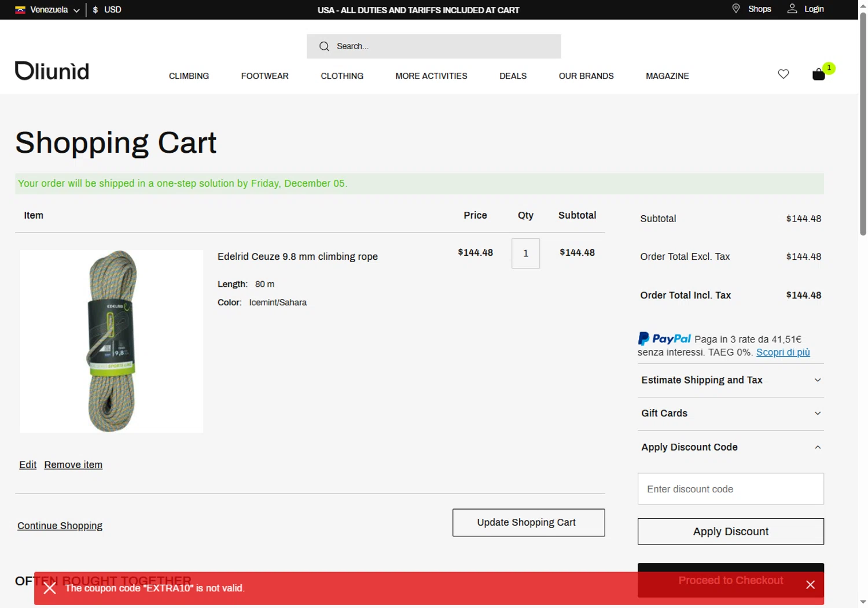Click the 80 m length value
The width and height of the screenshot is (868, 608).
click(x=264, y=284)
